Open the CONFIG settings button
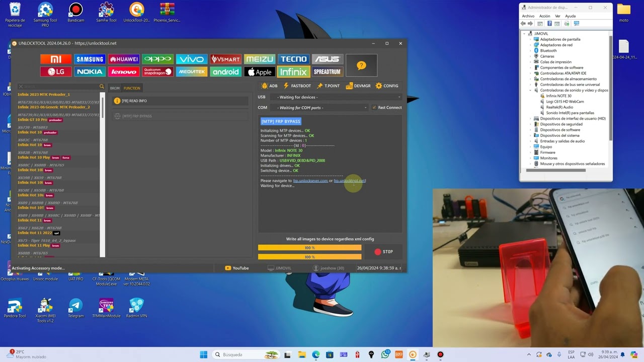 pos(387,86)
